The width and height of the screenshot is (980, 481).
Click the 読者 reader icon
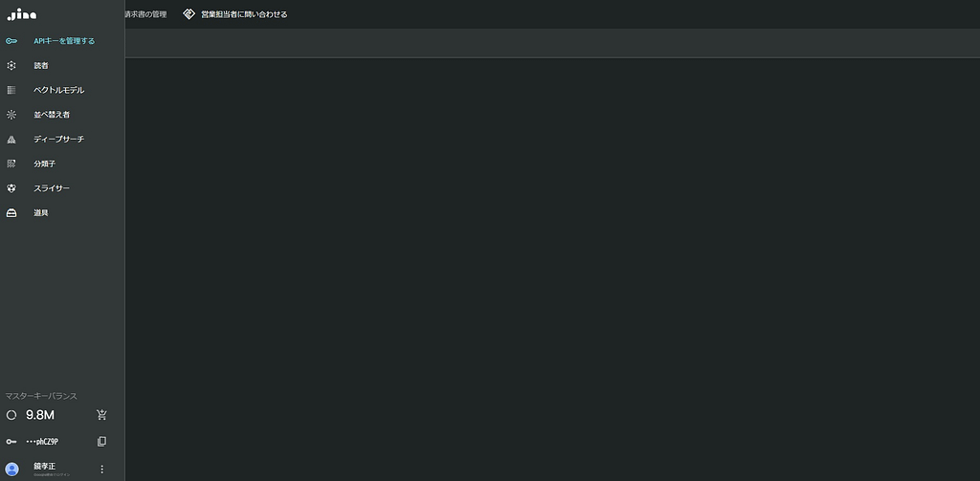[11, 65]
